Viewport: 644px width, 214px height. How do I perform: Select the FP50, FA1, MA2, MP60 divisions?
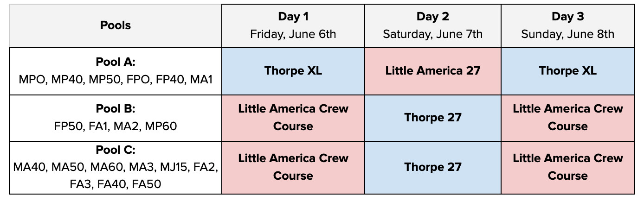(116, 126)
